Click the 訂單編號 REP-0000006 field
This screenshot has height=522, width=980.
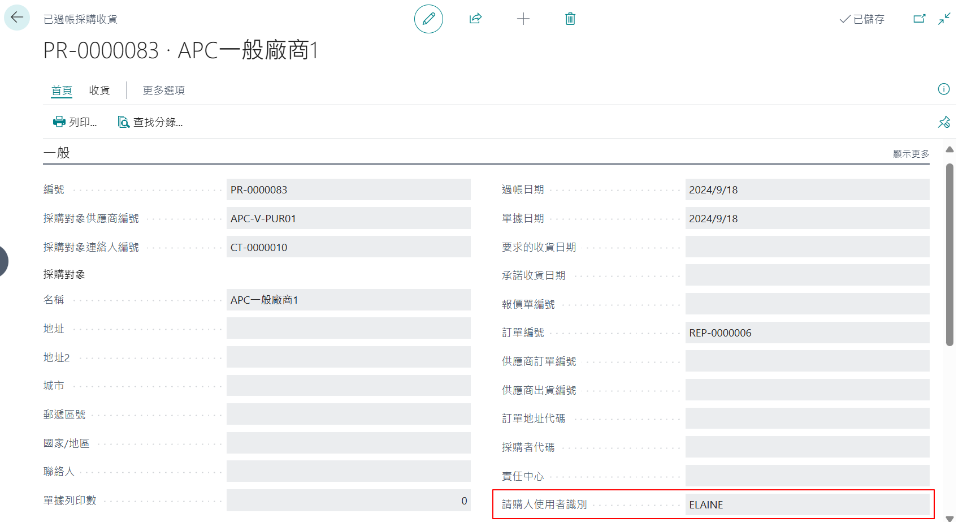807,333
